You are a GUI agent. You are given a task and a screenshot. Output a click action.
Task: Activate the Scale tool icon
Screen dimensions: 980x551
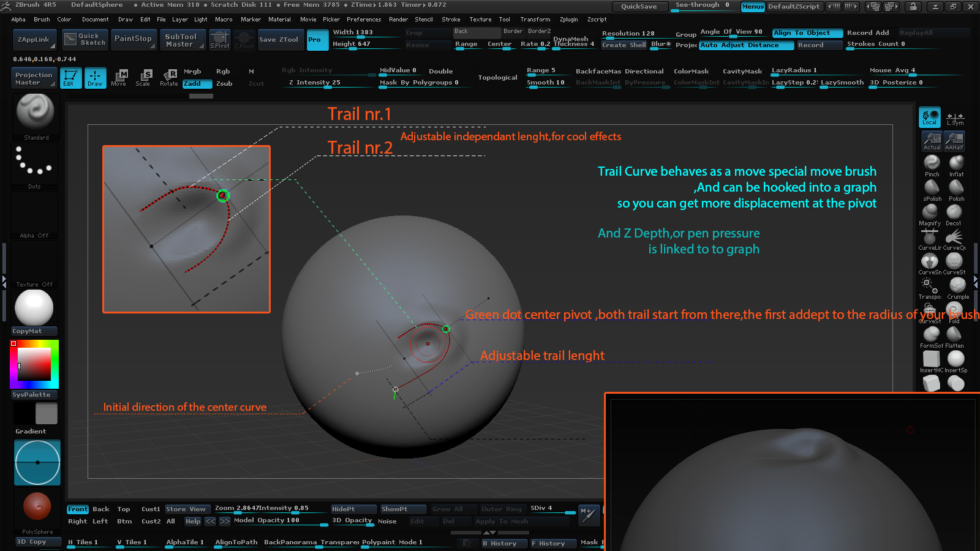click(143, 78)
